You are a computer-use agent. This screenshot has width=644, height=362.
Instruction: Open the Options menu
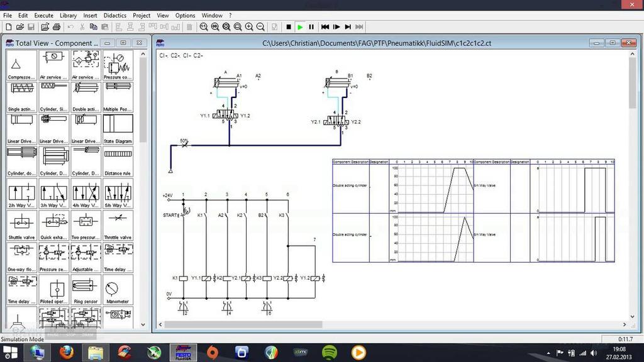tap(186, 15)
